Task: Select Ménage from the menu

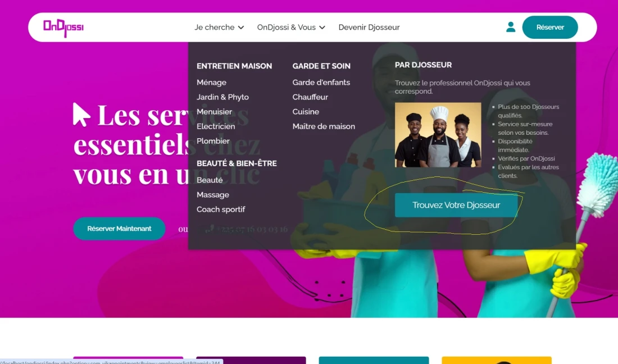Action: [x=211, y=83]
